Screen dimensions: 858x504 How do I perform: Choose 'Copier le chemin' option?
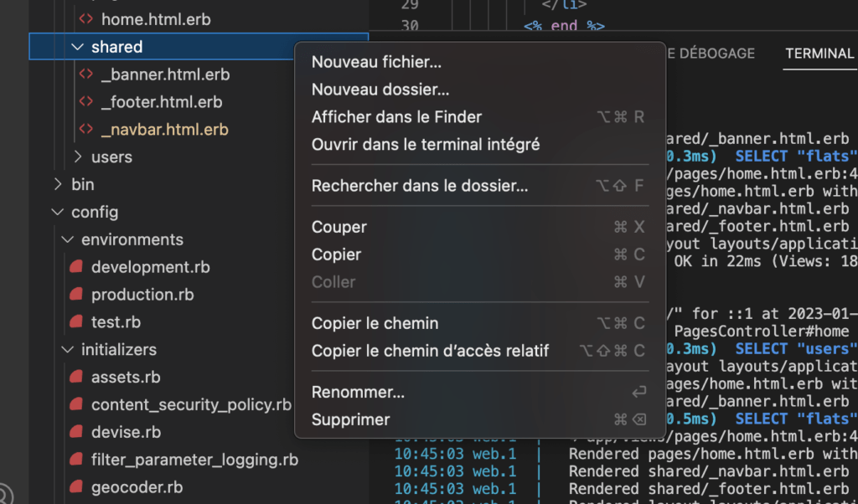click(375, 323)
